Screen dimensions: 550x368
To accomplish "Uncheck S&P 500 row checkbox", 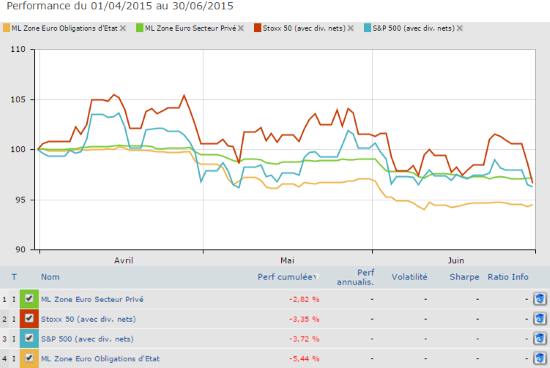I will coord(29,338).
